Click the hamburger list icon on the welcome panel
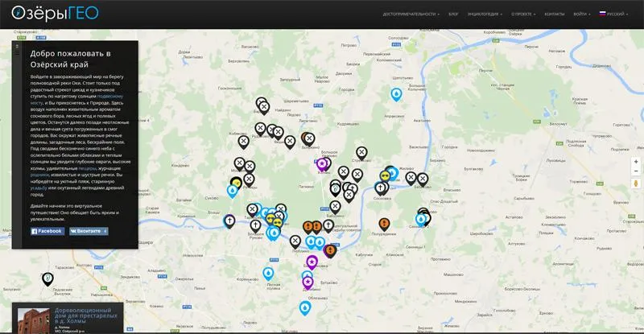Image resolution: width=644 pixels, height=334 pixels. 17,53
